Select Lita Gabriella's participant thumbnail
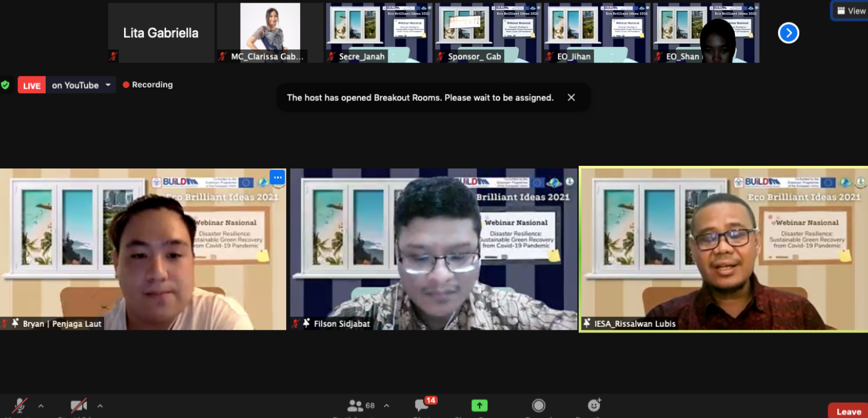 click(x=161, y=33)
